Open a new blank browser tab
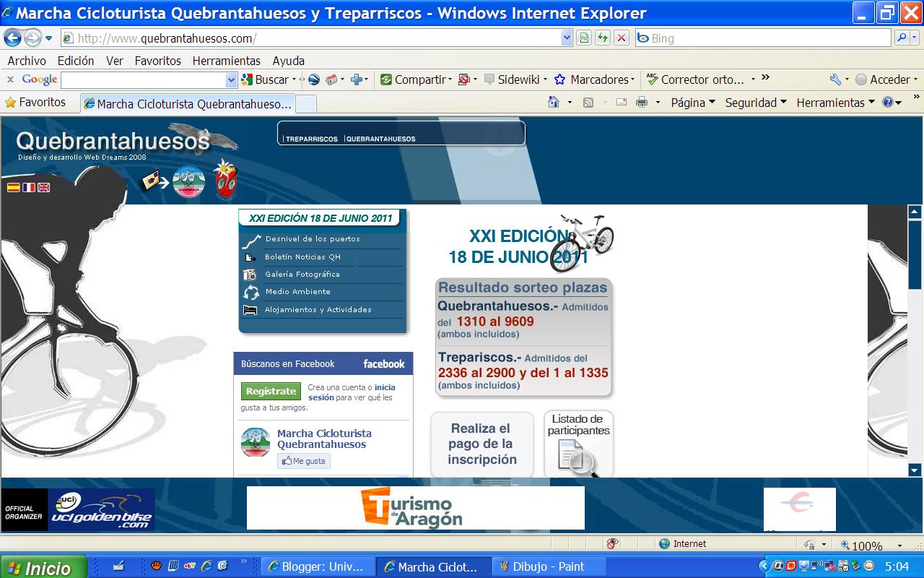 click(x=306, y=103)
